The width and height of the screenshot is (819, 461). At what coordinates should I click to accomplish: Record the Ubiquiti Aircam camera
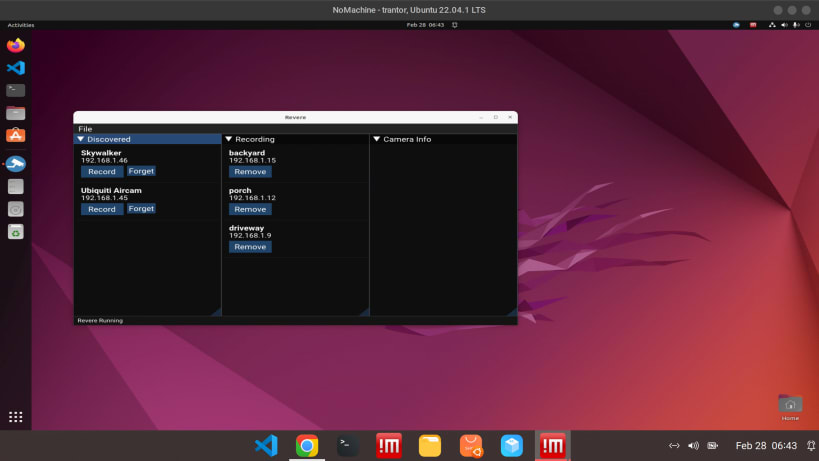(x=102, y=209)
